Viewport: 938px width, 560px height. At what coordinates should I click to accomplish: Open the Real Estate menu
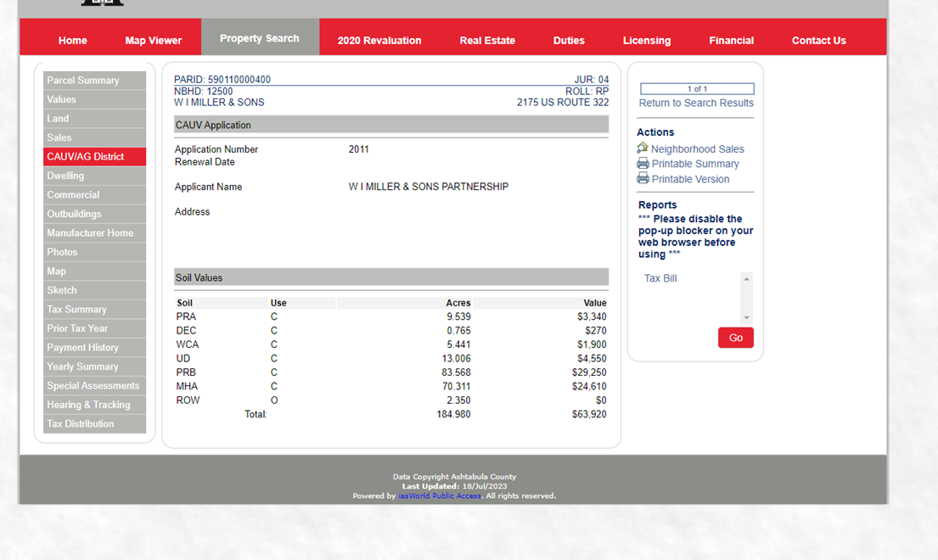(x=487, y=40)
